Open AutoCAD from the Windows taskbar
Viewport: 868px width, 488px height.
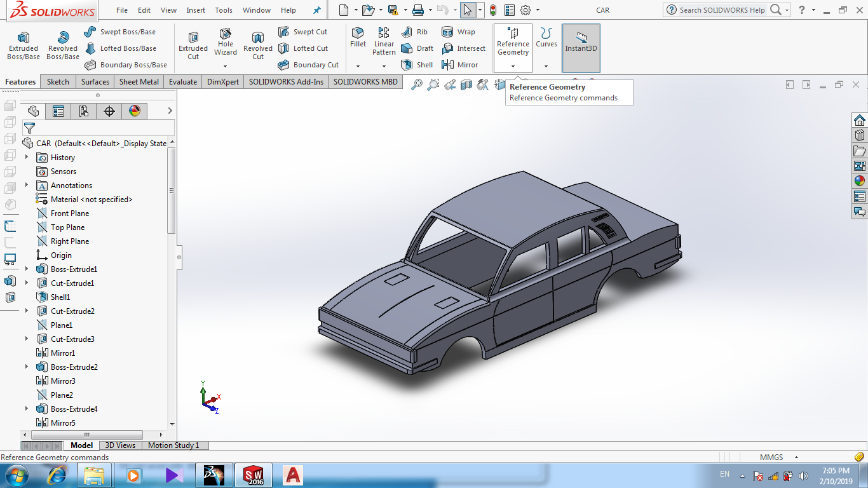click(293, 475)
